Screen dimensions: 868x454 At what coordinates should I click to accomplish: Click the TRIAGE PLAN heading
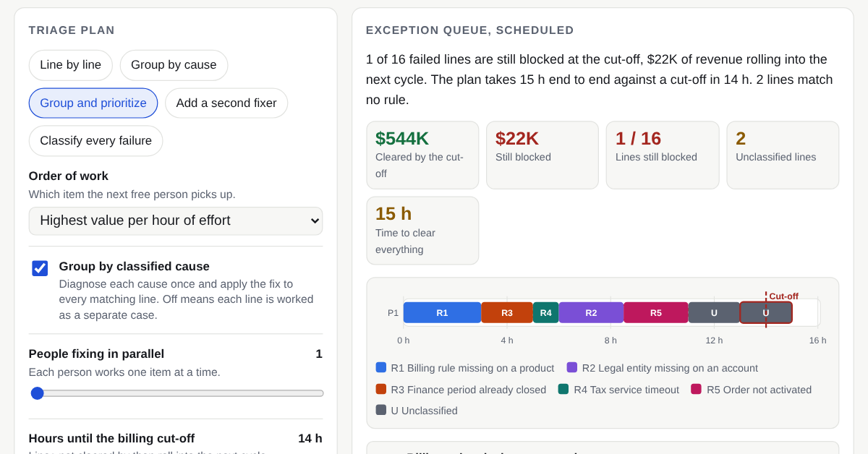point(72,30)
